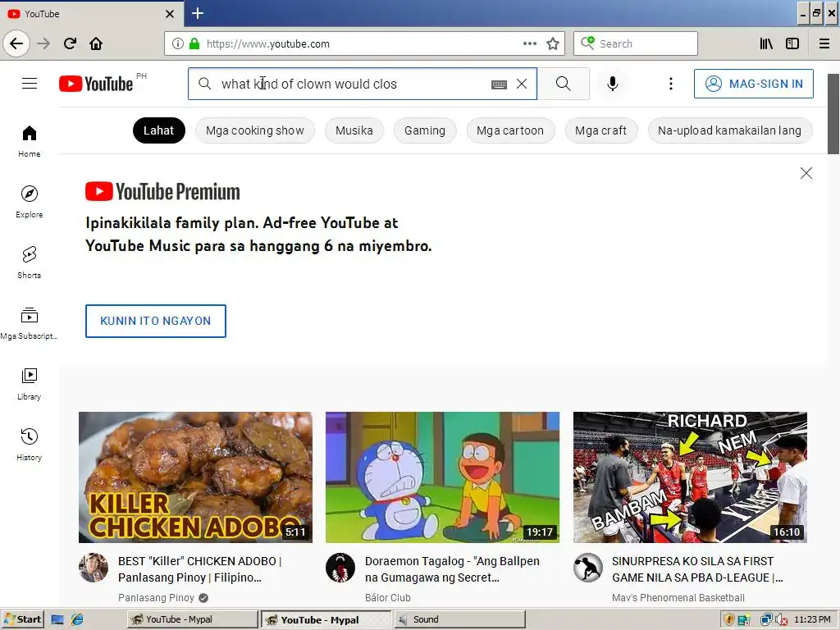Open SINURPRESA KO SILA video title link
Screen dimensions: 840x630
697,569
